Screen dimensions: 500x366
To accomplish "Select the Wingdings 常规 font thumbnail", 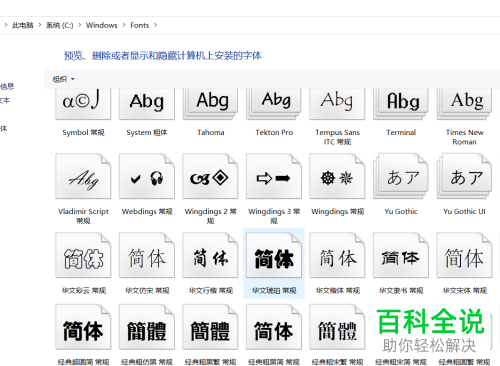I will click(337, 176).
